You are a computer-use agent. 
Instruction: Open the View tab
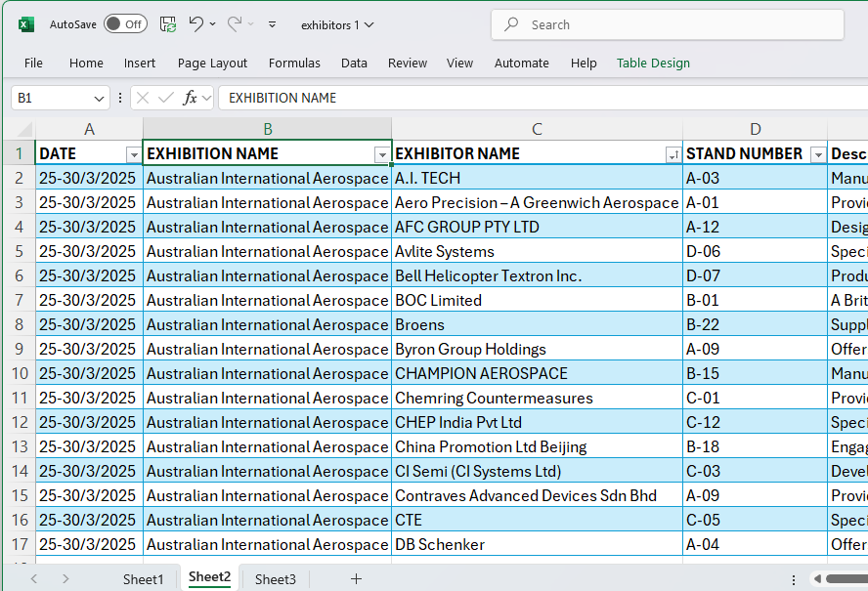click(460, 63)
